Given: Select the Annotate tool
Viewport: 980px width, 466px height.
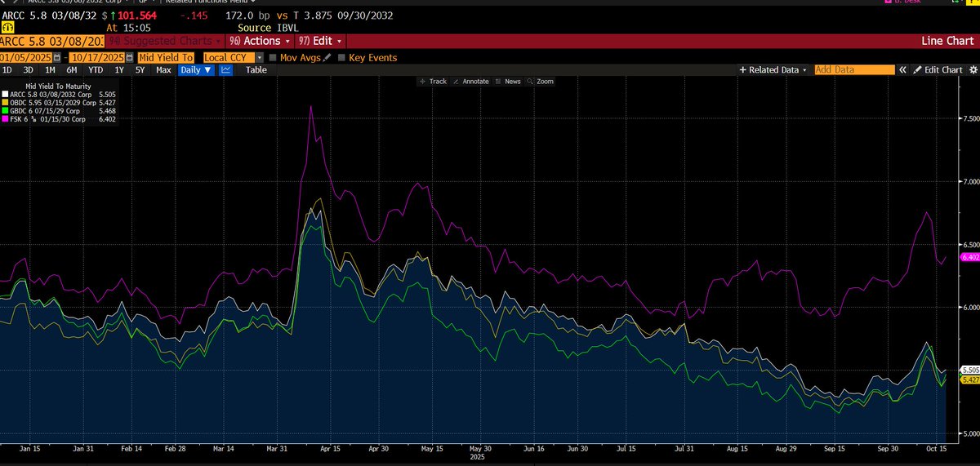Looking at the screenshot, I should pos(470,82).
